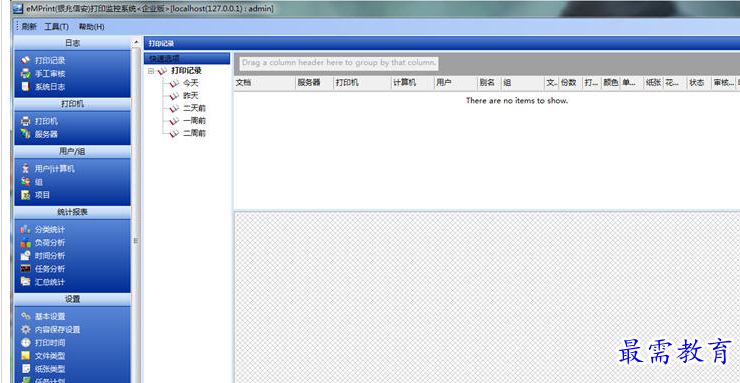The height and width of the screenshot is (383, 740).
Task: Select the bold 打印记录 root tree node
Action: (x=186, y=71)
